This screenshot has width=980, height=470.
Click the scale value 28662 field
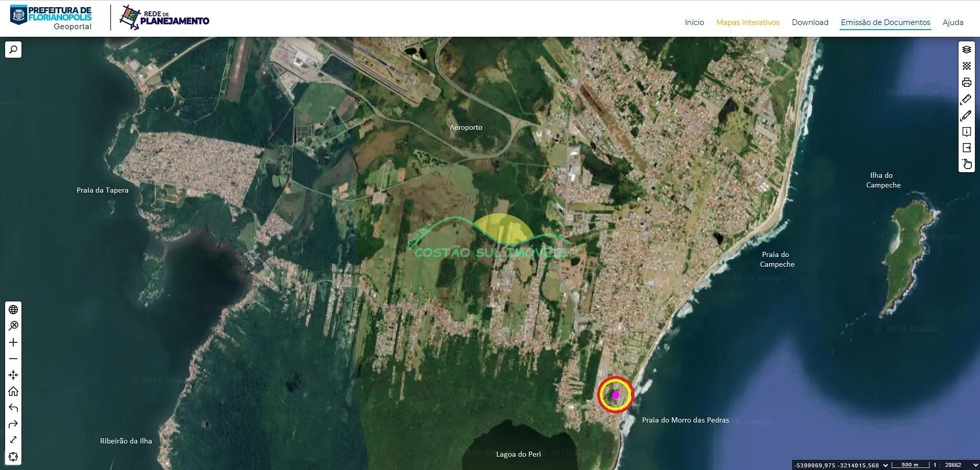coord(952,465)
